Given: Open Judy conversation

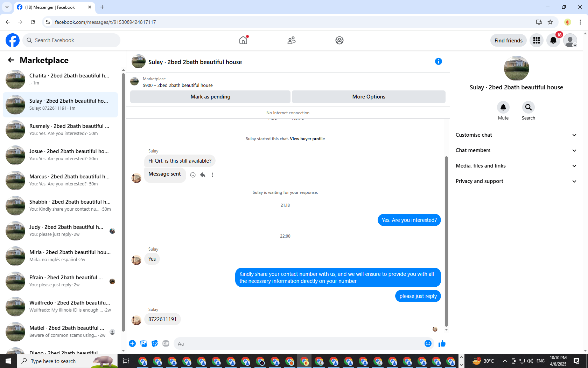Looking at the screenshot, I should tap(60, 231).
